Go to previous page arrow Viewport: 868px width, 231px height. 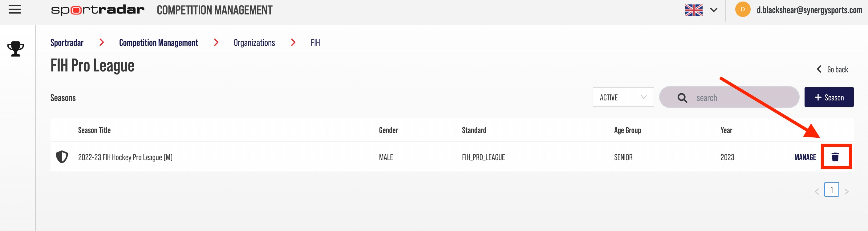pos(817,192)
